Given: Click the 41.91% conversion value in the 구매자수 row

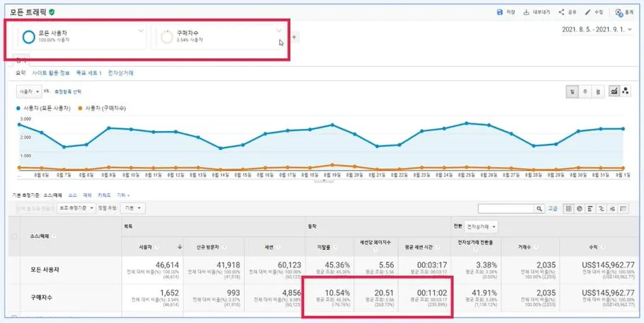Looking at the screenshot, I should pos(483,293).
